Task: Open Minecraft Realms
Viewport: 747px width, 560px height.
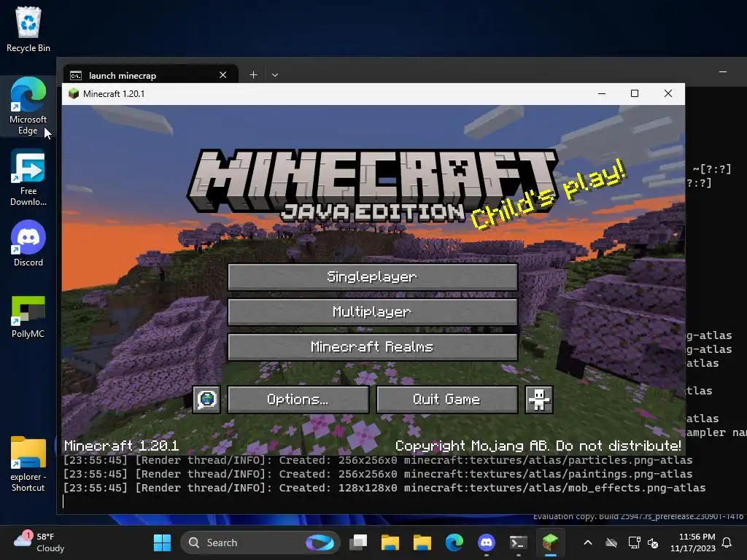Action: pos(373,346)
